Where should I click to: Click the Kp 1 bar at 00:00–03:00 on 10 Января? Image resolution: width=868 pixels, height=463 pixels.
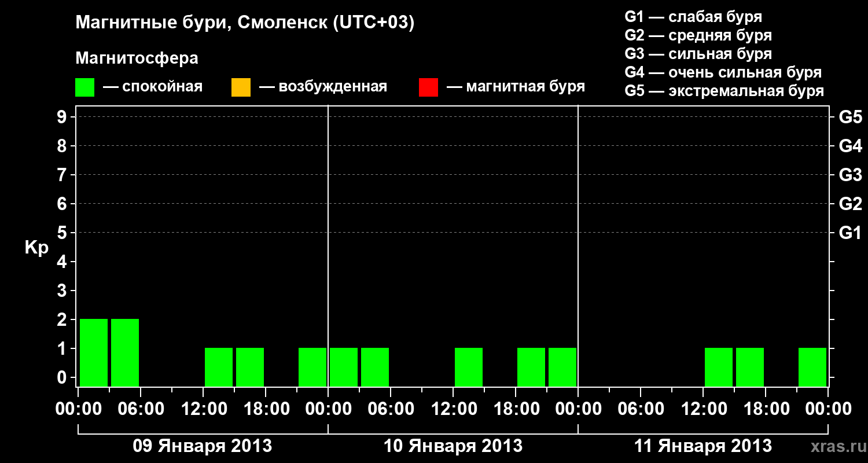pyautogui.click(x=344, y=367)
